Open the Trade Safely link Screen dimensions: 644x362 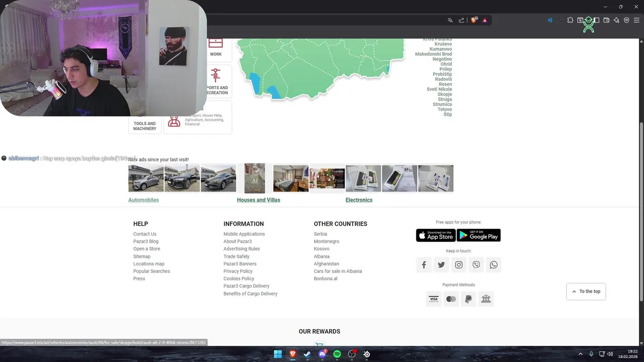point(236,256)
